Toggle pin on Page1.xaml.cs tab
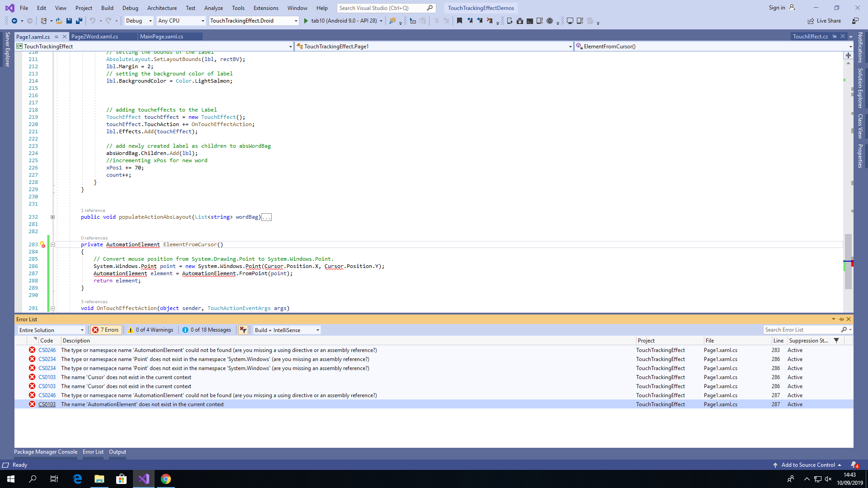 tap(57, 37)
